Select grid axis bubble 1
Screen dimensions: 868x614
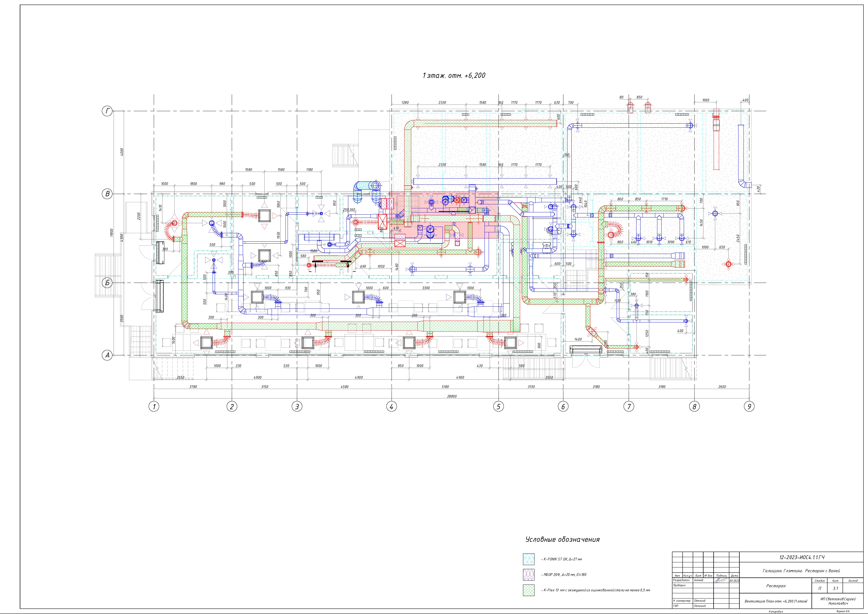click(x=154, y=406)
